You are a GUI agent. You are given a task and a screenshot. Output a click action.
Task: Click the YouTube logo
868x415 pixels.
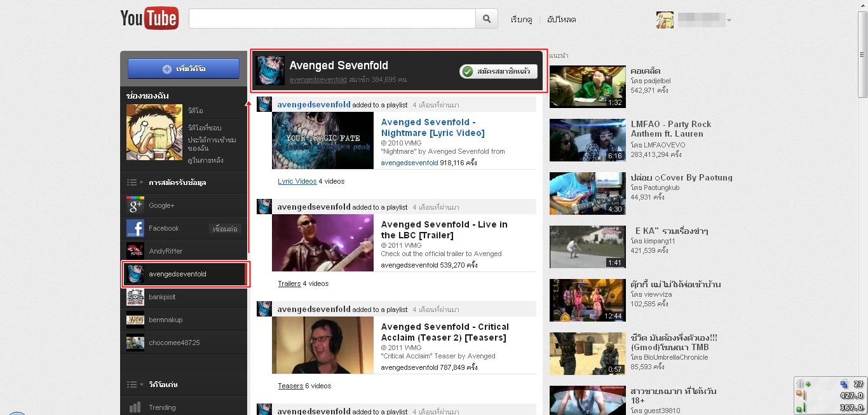pyautogui.click(x=149, y=18)
